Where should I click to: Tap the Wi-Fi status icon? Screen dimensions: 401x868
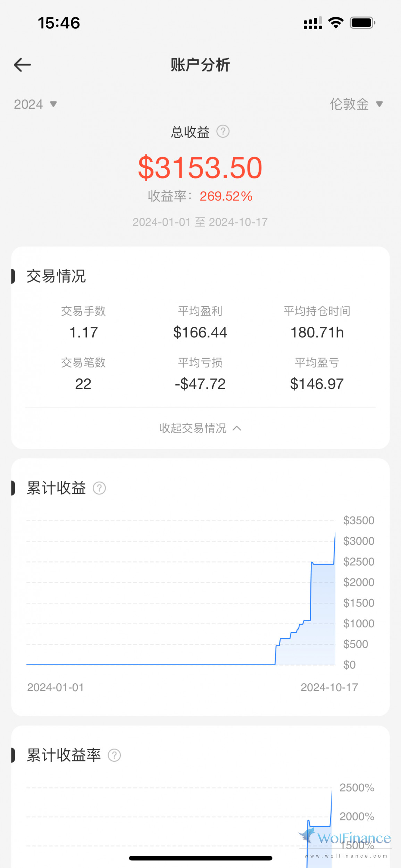pos(336,23)
